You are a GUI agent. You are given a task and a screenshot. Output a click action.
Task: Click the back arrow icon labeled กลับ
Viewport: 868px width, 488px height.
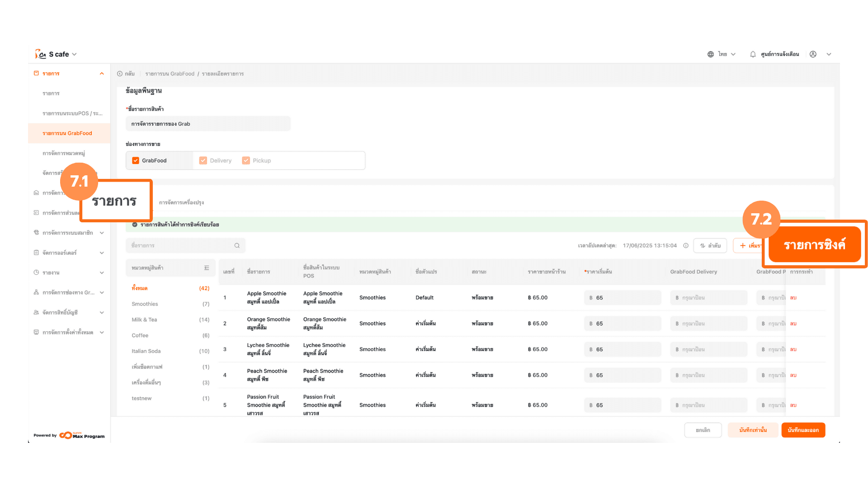click(x=120, y=74)
